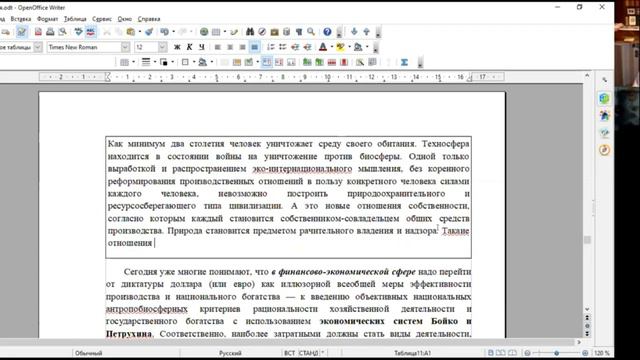Screen dimensions: 640x360
Task: Click the Print file directly icon
Action: pyautogui.click(x=50, y=32)
